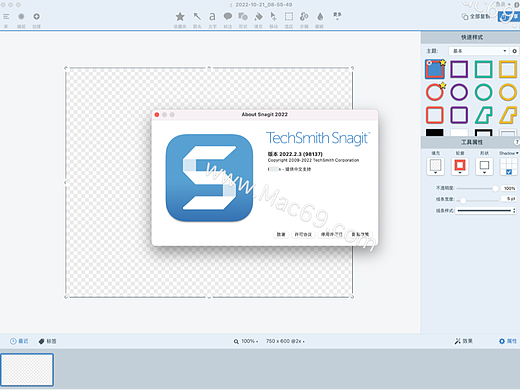Screen dimensions: 520x390
Task: Open the Outline color dropdown
Action: 460,167
